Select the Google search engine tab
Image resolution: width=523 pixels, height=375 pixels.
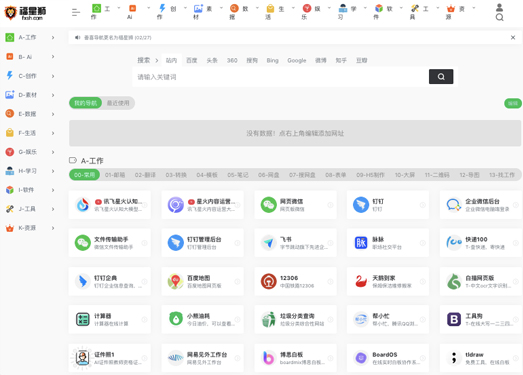297,60
